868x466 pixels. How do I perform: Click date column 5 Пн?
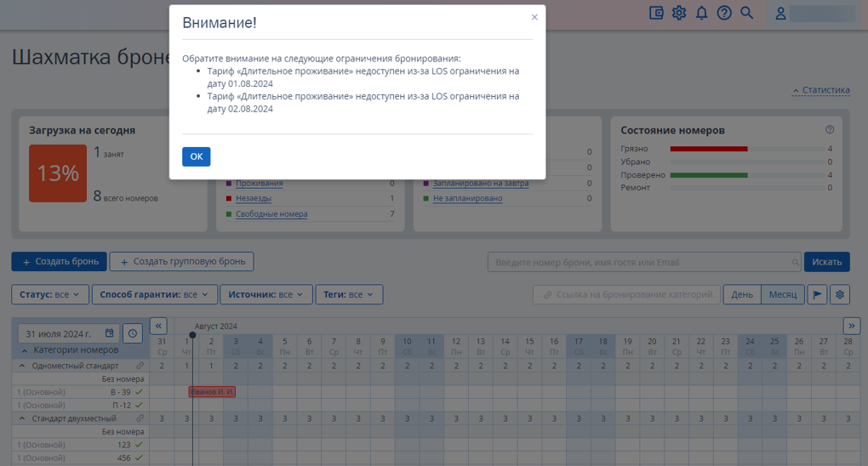point(284,346)
